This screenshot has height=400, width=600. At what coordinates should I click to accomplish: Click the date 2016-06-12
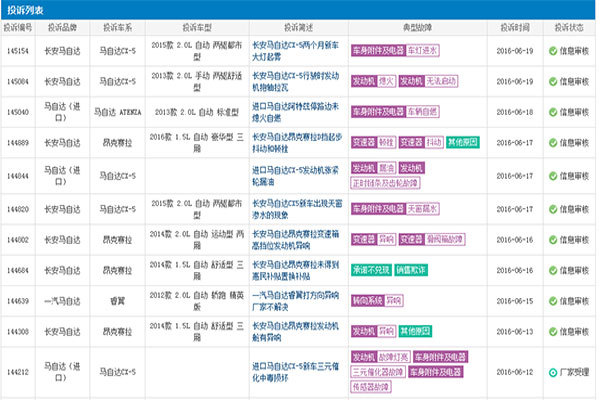coord(515,372)
